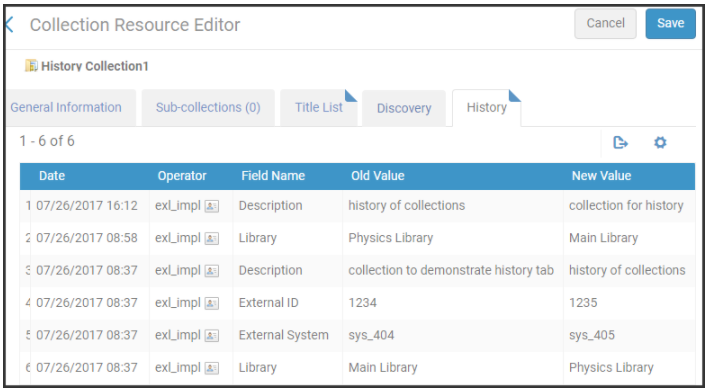Click the export list icon

click(x=620, y=143)
